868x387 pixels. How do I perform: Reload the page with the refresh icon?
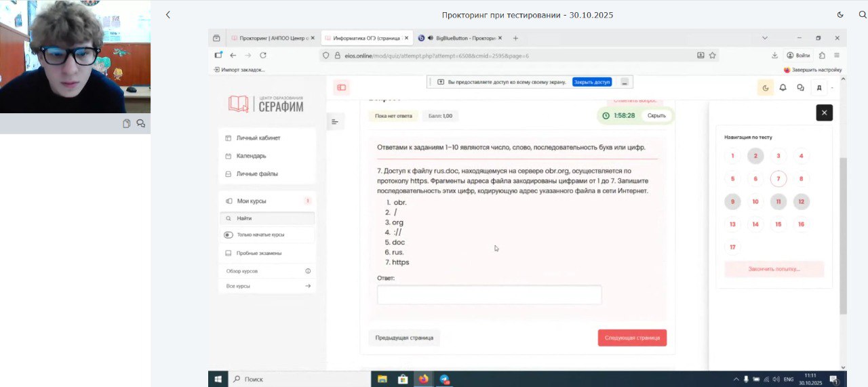click(x=263, y=56)
